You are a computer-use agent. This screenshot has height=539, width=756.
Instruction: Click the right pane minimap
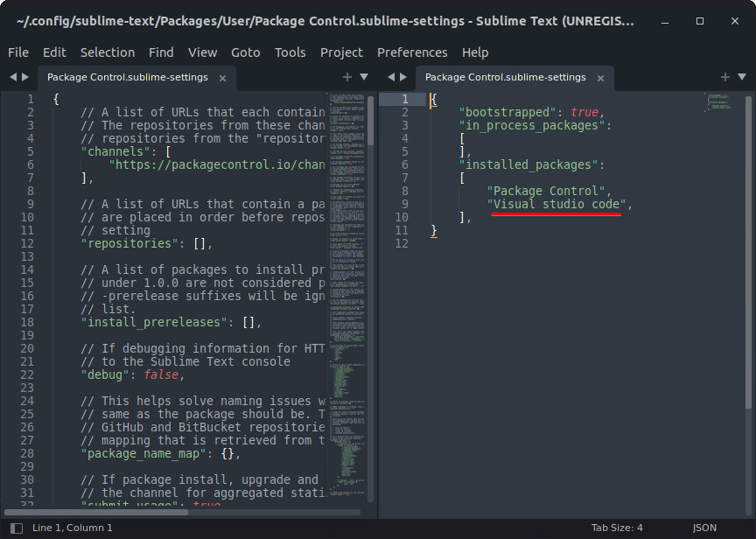tap(720, 102)
